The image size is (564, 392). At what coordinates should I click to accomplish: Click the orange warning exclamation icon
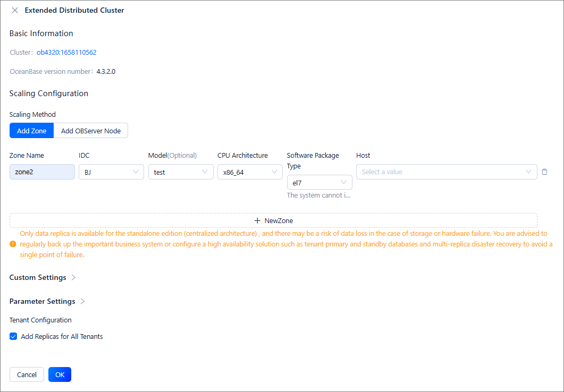click(13, 244)
